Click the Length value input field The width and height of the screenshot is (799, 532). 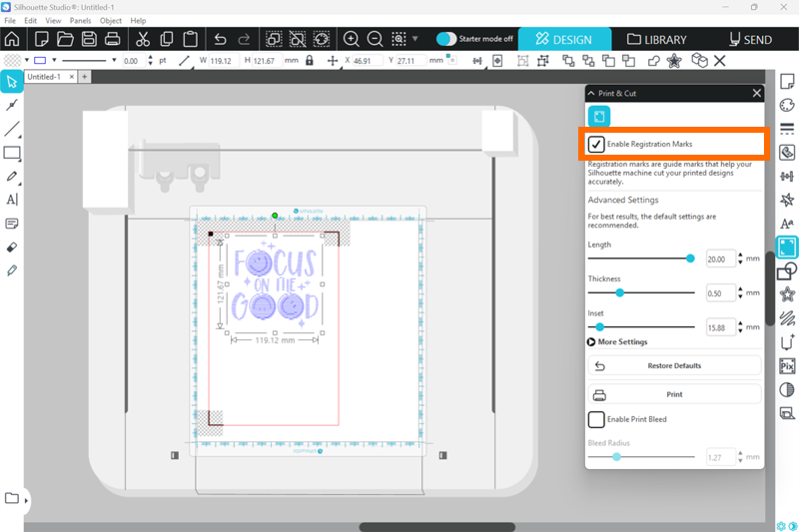[x=721, y=259]
